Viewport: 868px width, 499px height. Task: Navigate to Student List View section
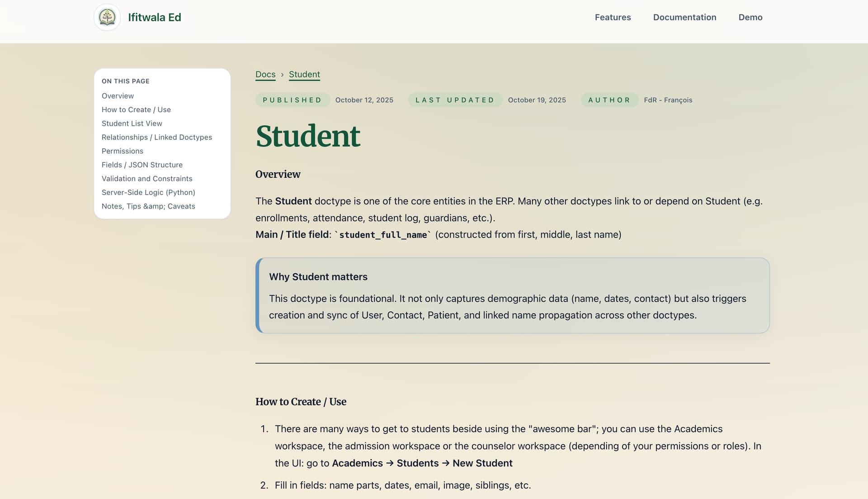[132, 124]
